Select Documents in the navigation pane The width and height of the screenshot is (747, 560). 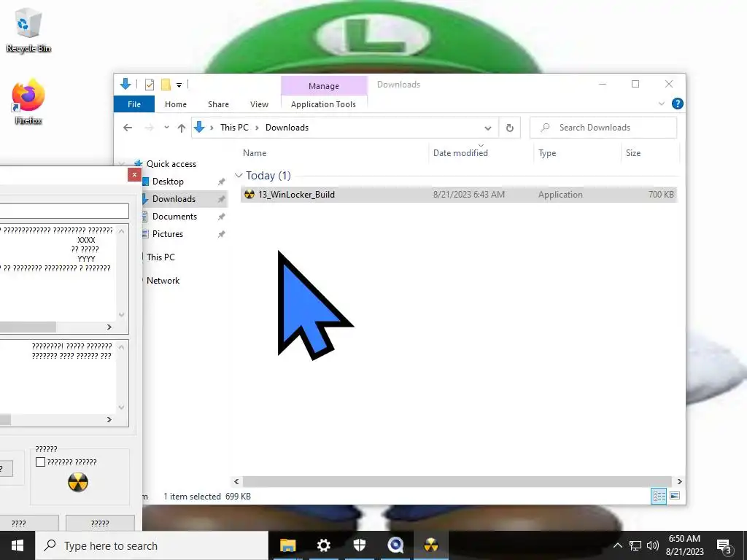coord(174,217)
